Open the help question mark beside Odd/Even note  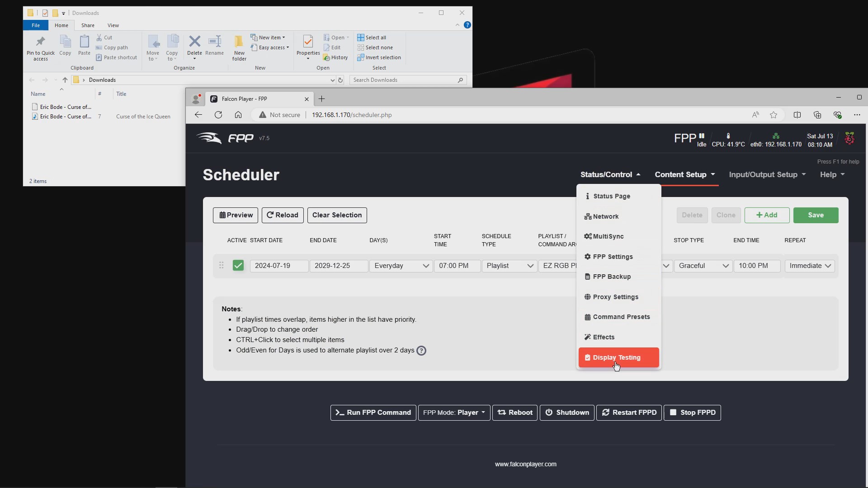(x=421, y=351)
